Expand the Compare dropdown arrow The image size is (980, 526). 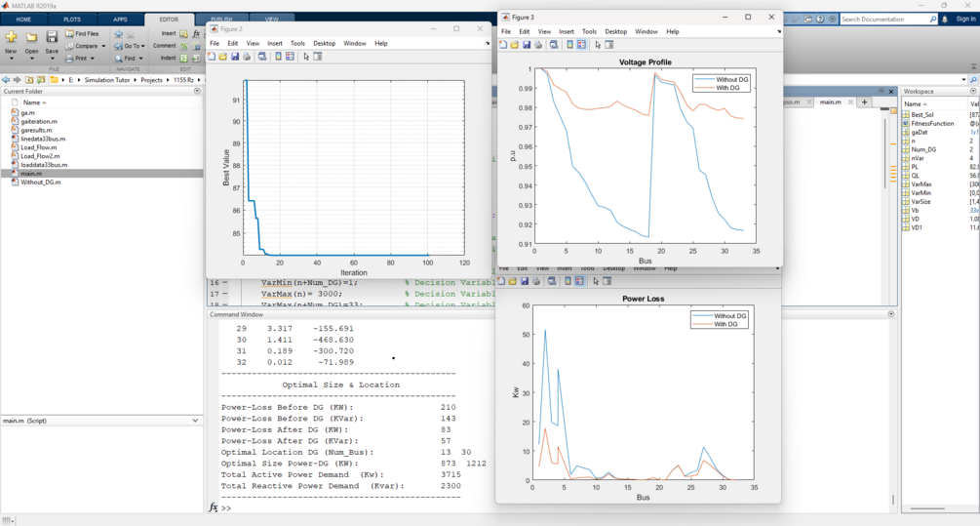103,46
